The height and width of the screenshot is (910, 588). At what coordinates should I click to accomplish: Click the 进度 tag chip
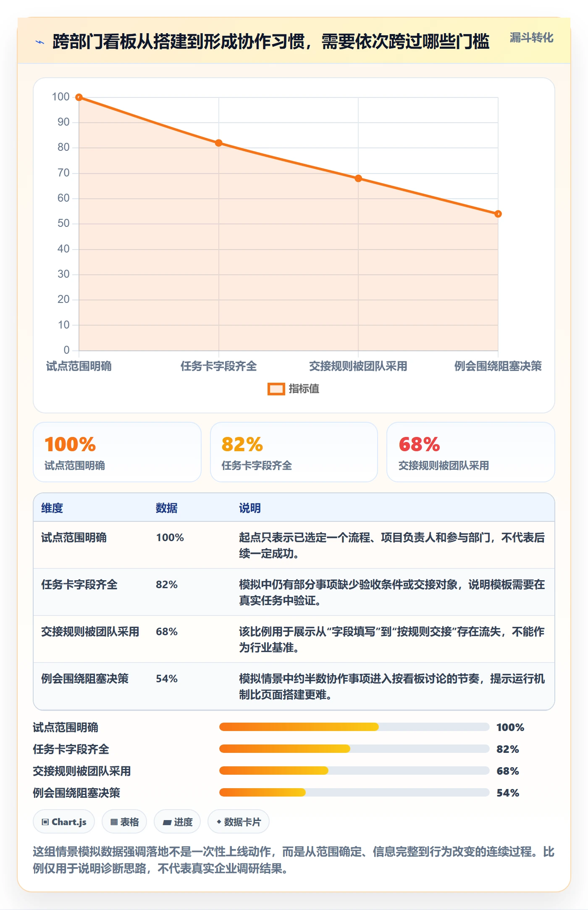coord(177,822)
